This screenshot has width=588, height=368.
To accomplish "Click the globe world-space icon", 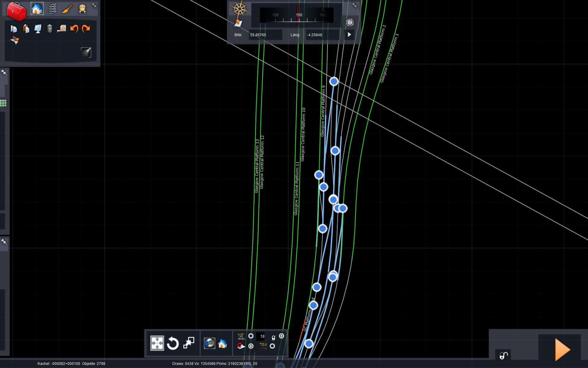I will point(209,343).
